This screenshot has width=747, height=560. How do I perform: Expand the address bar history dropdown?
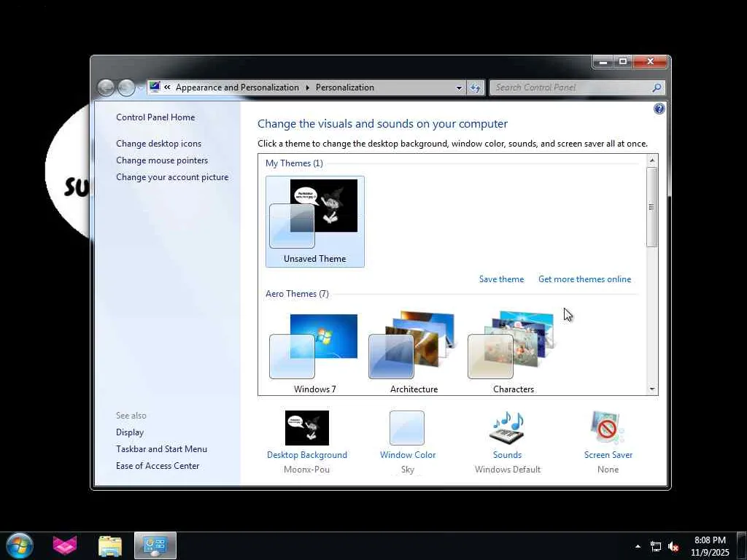[x=459, y=87]
